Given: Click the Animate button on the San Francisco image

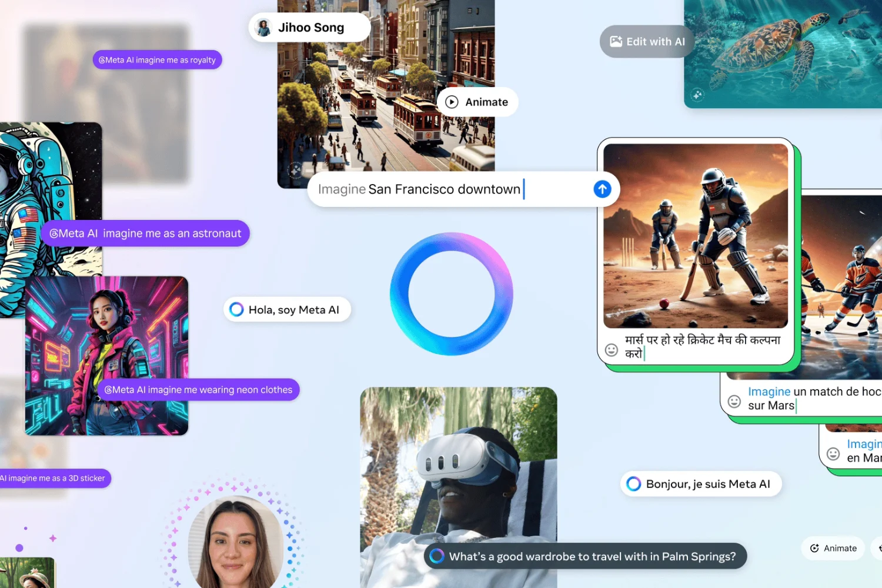Looking at the screenshot, I should (477, 102).
